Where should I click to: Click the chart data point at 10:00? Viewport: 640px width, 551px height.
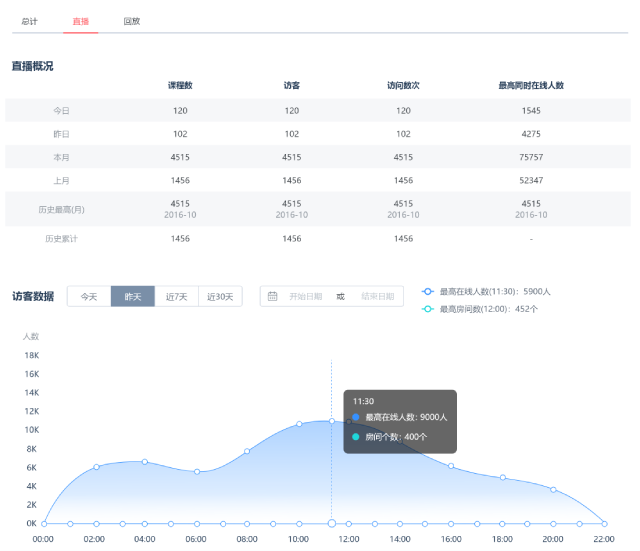299,424
